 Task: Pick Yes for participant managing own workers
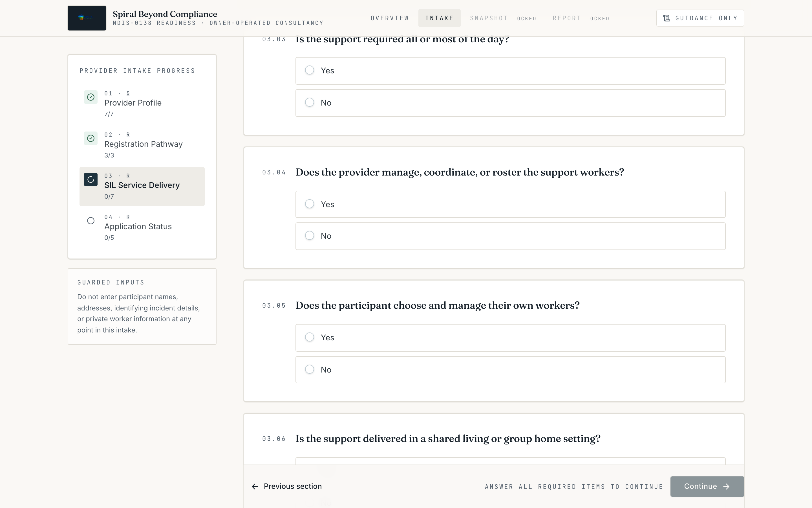coord(510,338)
